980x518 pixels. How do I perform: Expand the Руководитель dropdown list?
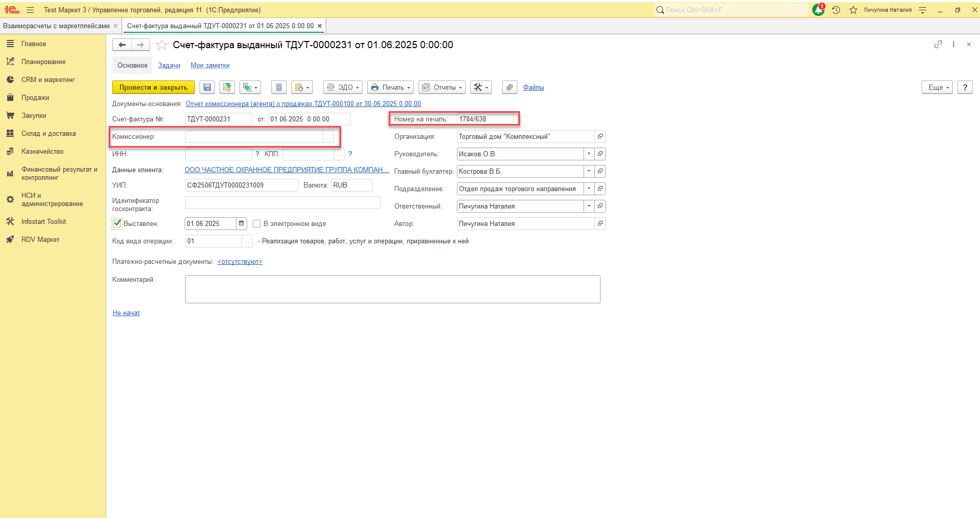[x=589, y=154]
